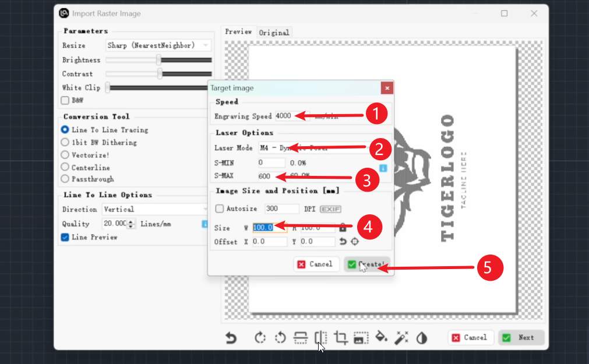Select the crop tool
Viewport: 589px width, 364px height.
click(x=341, y=338)
